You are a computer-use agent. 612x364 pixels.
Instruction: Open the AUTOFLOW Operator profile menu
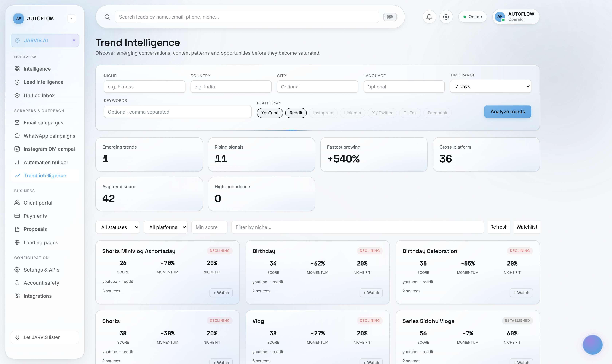[x=516, y=17]
